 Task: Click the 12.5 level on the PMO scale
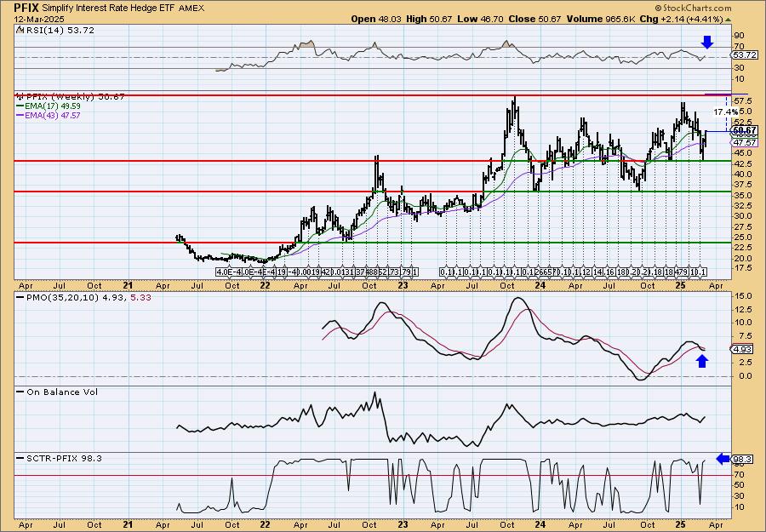tap(742, 310)
